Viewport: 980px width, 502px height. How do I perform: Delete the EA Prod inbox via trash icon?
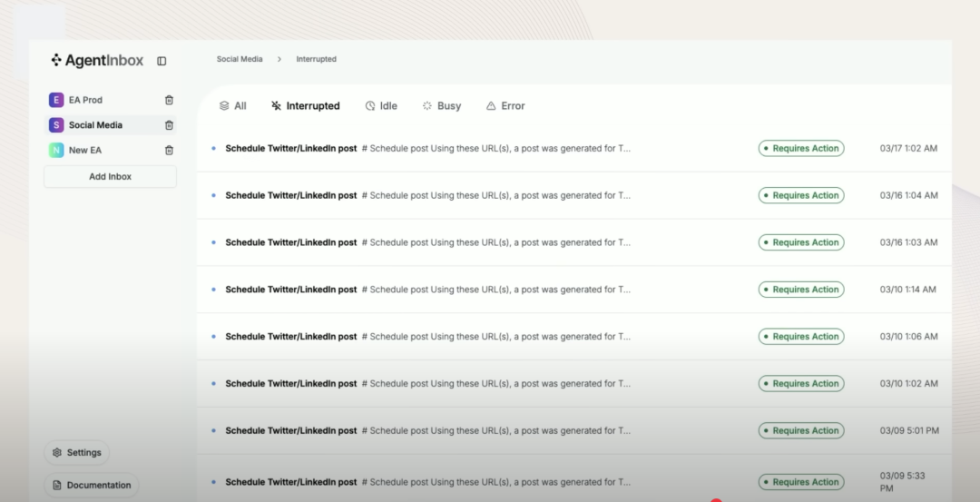169,100
